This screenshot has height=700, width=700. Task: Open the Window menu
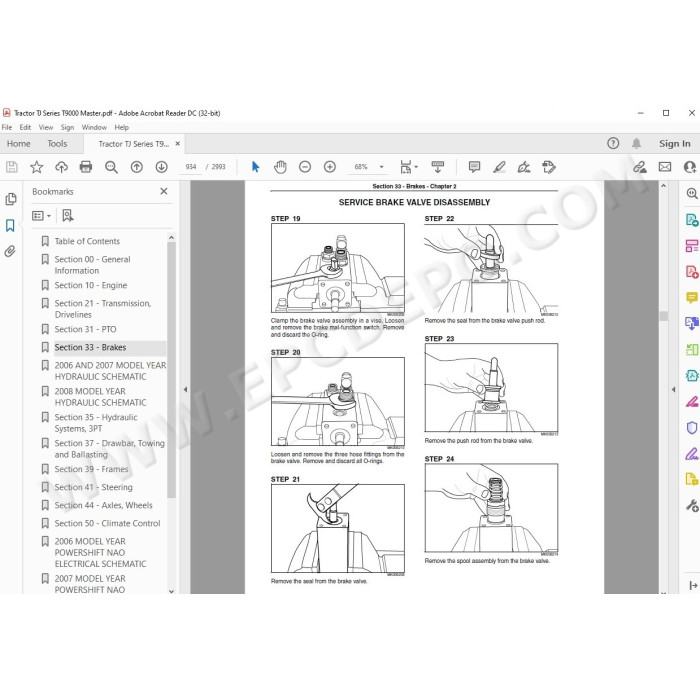coord(94,127)
